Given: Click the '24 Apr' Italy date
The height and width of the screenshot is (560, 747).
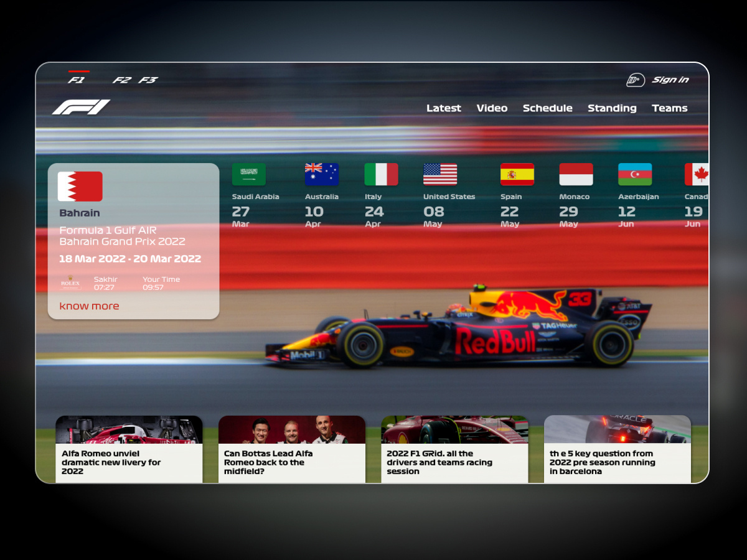Looking at the screenshot, I should [374, 216].
